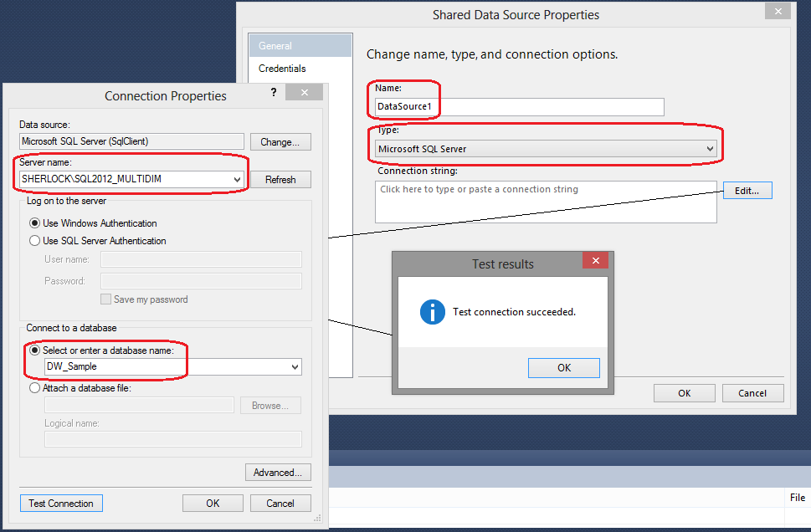
Task: Click Edit... for the connection string
Action: 747,190
